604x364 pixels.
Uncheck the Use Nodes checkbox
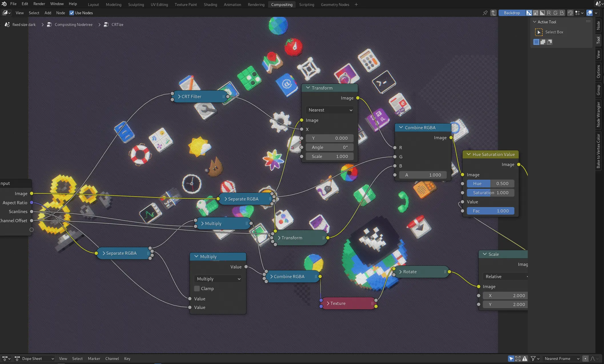pos(71,13)
